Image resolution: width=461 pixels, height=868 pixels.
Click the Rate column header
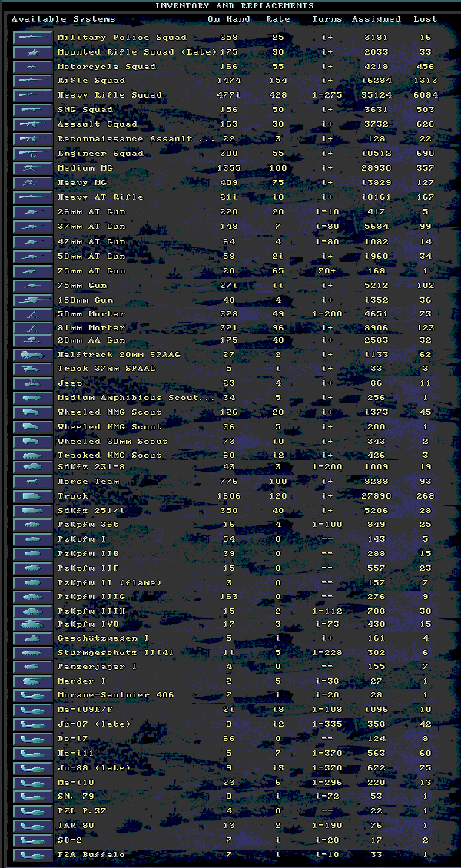[278, 19]
